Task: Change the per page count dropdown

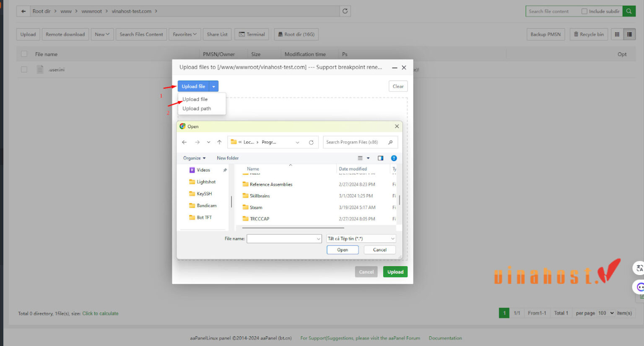Action: [x=606, y=313]
